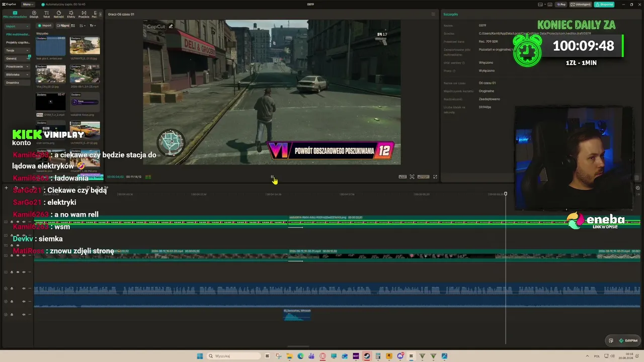The width and height of the screenshot is (644, 362).
Task: Click the Pro button in the title bar
Action: (x=560, y=5)
